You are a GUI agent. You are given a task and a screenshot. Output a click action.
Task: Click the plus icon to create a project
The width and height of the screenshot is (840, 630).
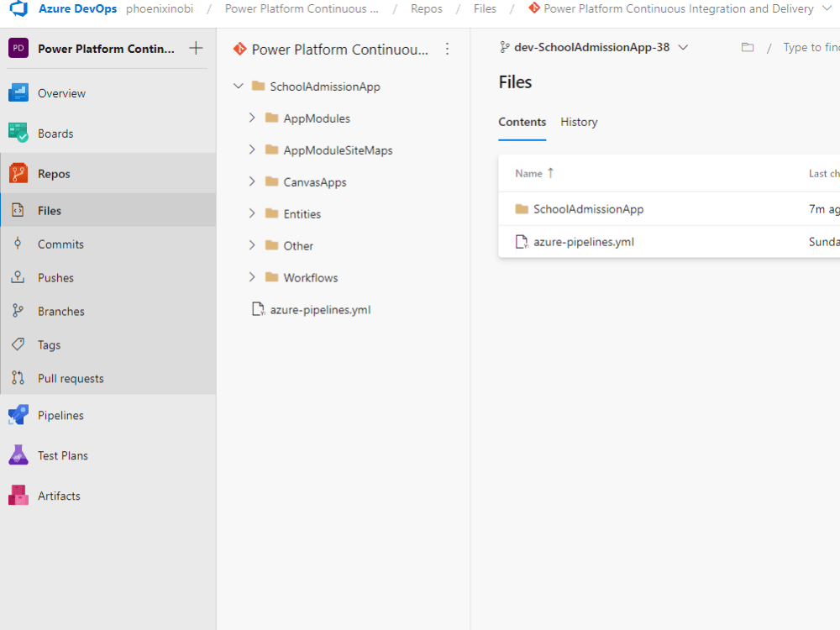pos(196,48)
